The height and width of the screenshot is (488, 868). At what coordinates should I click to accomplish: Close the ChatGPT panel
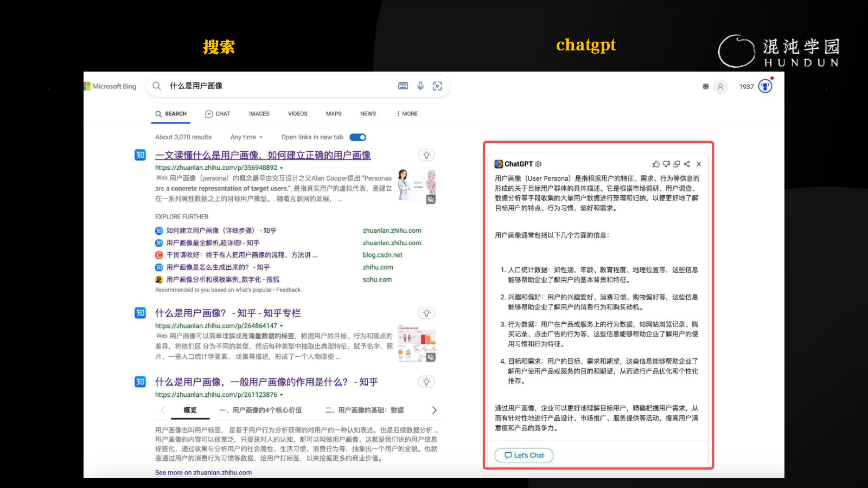click(x=699, y=164)
